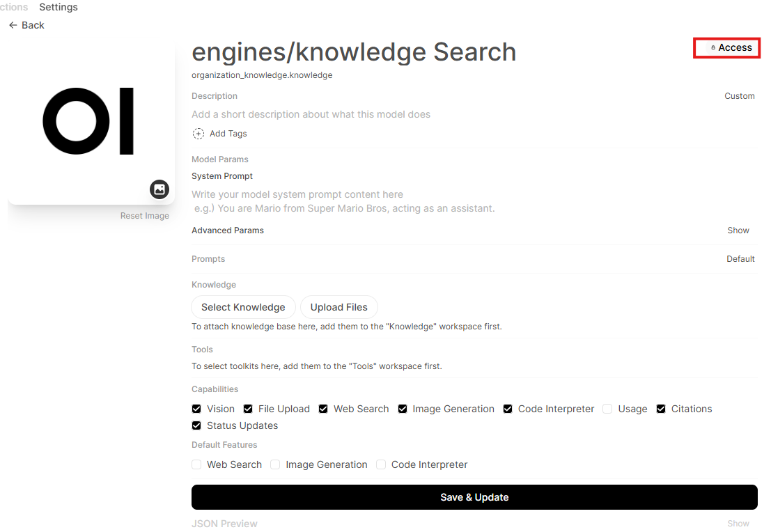
Task: Open the Settings tab
Action: click(x=59, y=7)
